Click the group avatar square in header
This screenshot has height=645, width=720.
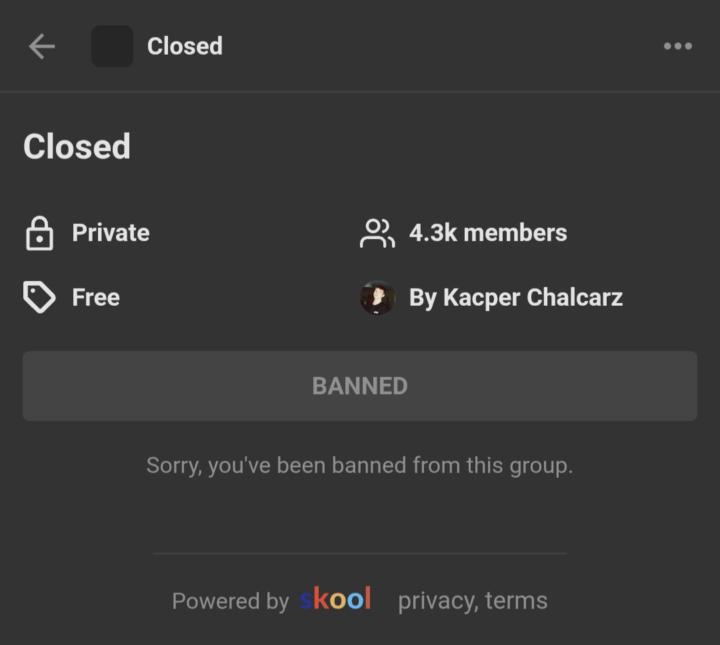point(112,46)
